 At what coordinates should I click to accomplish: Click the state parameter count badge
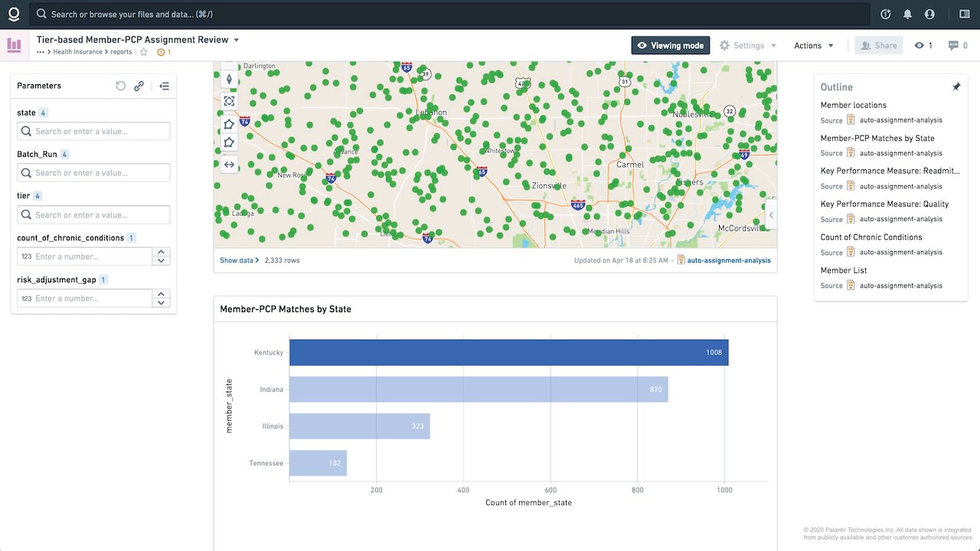[x=43, y=112]
